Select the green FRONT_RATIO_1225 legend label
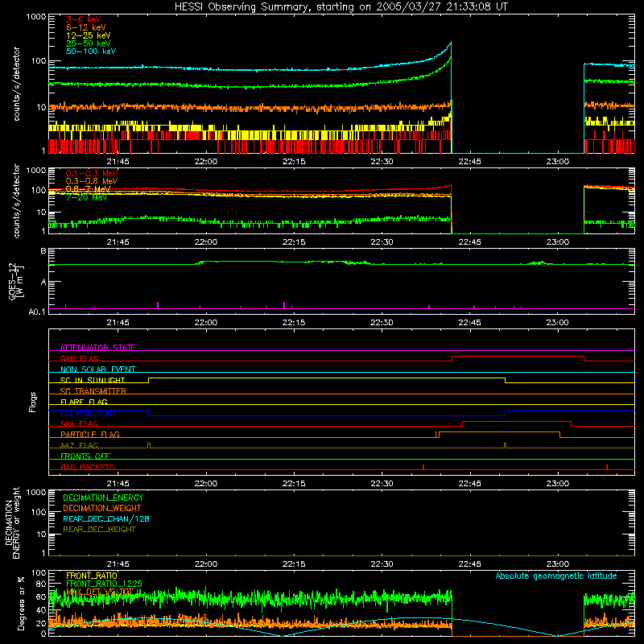The height and width of the screenshot is (644, 644). click(x=104, y=584)
